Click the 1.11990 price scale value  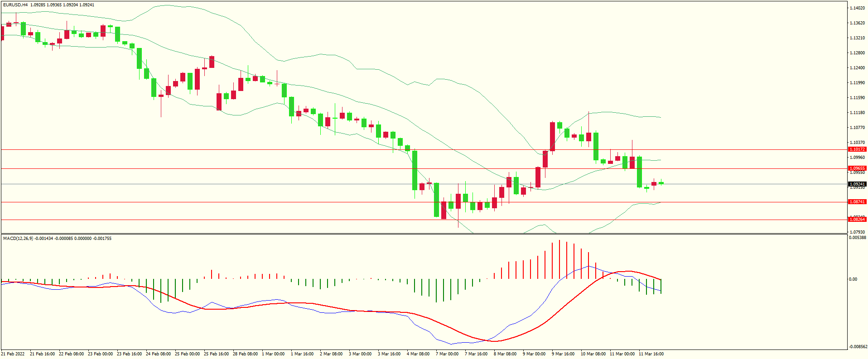click(x=857, y=83)
